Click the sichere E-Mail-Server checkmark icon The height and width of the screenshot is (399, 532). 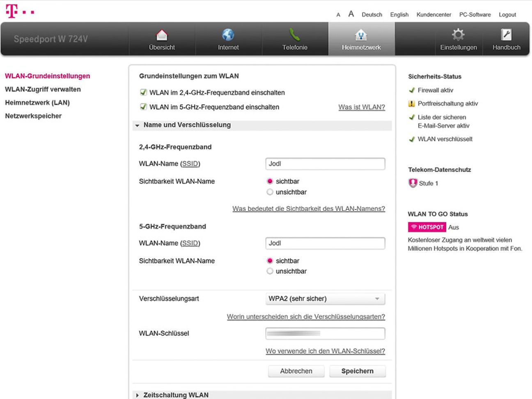pyautogui.click(x=412, y=117)
